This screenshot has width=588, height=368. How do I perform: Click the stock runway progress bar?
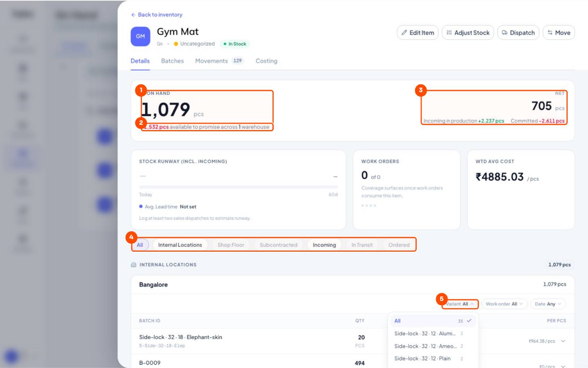[x=238, y=187]
